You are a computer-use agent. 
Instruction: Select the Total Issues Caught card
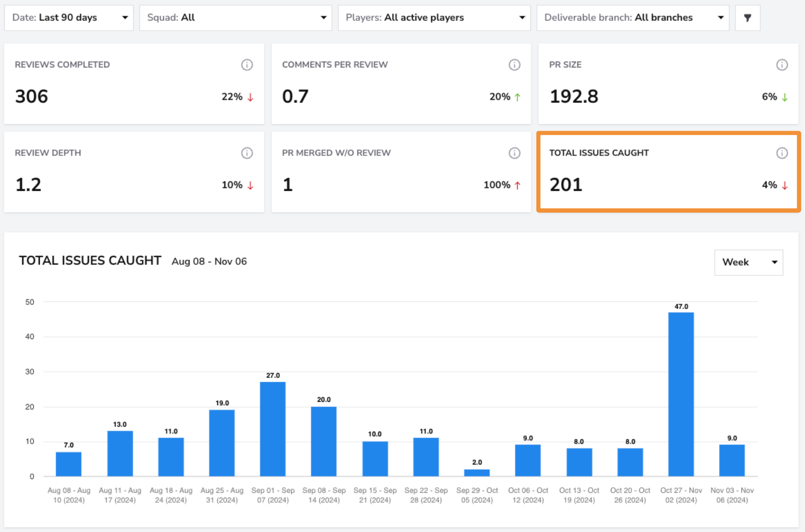point(668,172)
